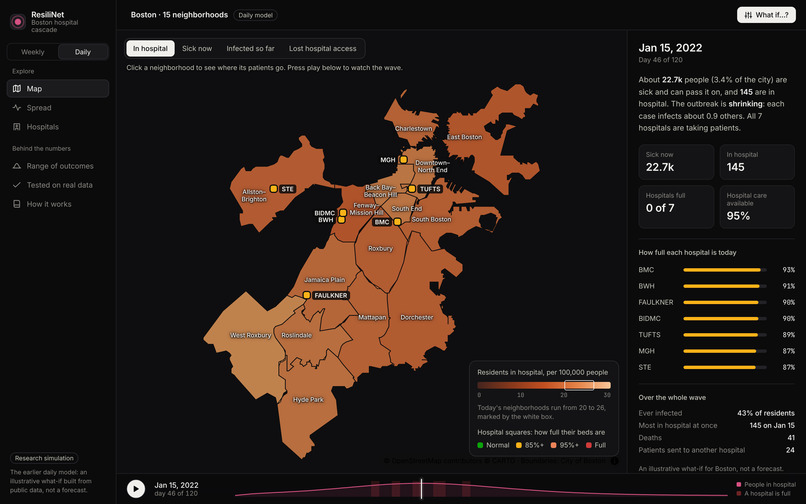Click the sliders icon in What if button
The image size is (806, 504).
tap(748, 15)
